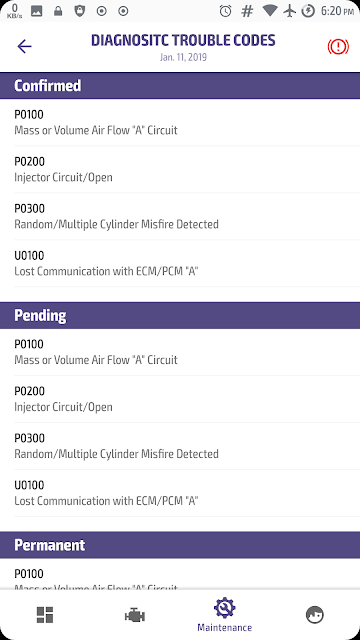
Task: Open pending P0300 misfire entry
Action: pyautogui.click(x=180, y=446)
